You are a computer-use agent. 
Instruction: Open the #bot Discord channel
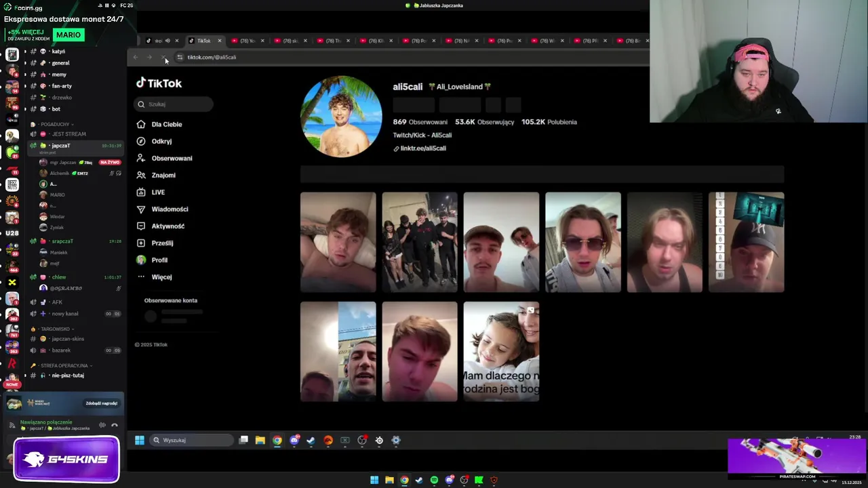(56, 109)
